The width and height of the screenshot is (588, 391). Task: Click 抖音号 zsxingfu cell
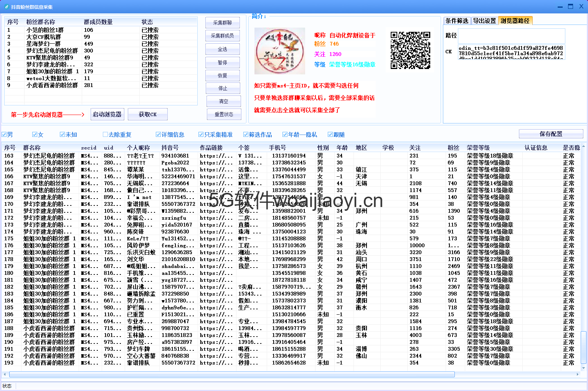click(x=174, y=218)
